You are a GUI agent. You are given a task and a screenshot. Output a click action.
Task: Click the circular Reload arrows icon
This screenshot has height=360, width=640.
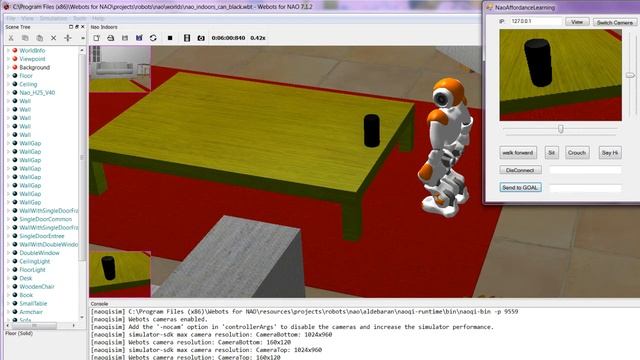click(153, 38)
